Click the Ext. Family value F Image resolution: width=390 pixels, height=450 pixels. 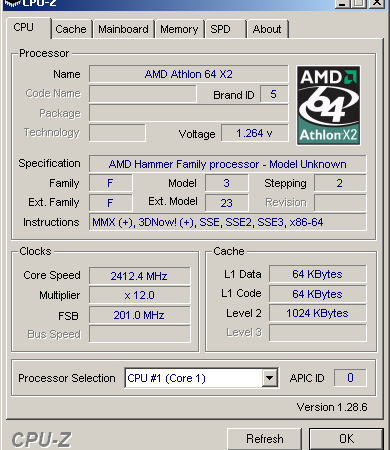tap(111, 203)
